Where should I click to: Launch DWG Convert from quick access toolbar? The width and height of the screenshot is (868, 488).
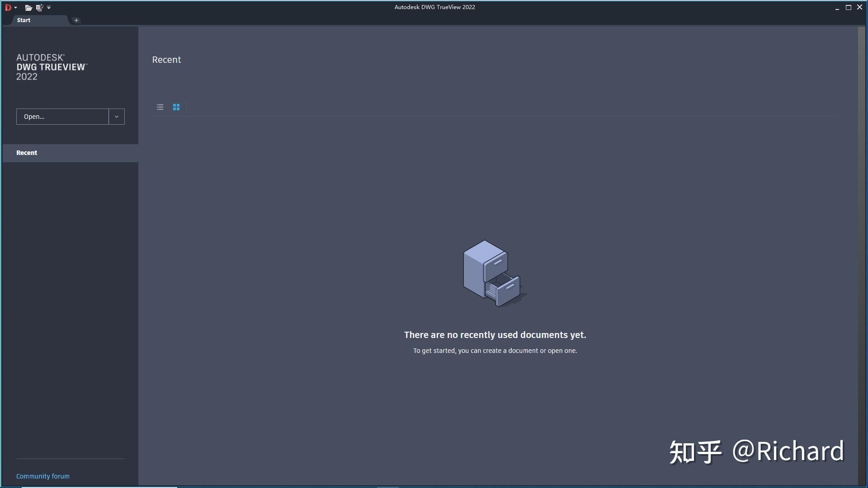pyautogui.click(x=39, y=8)
